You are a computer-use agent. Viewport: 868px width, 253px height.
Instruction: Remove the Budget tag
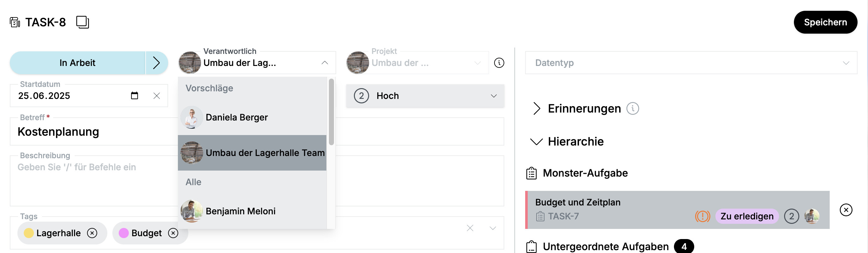coord(173,233)
